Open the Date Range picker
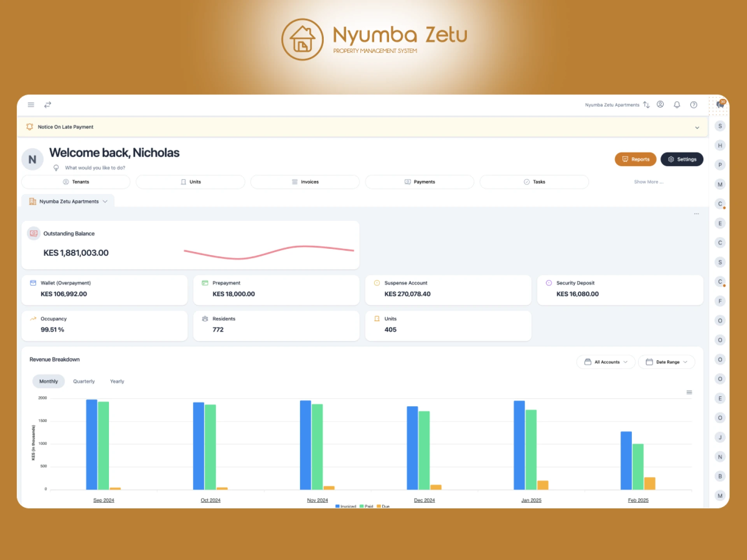Viewport: 747px width, 560px height. 666,362
